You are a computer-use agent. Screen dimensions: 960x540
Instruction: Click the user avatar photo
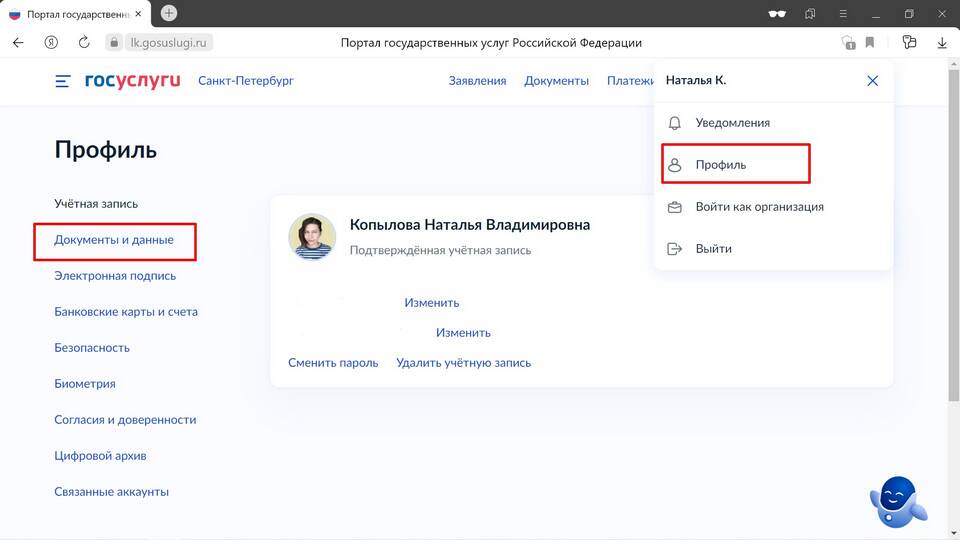(x=312, y=237)
